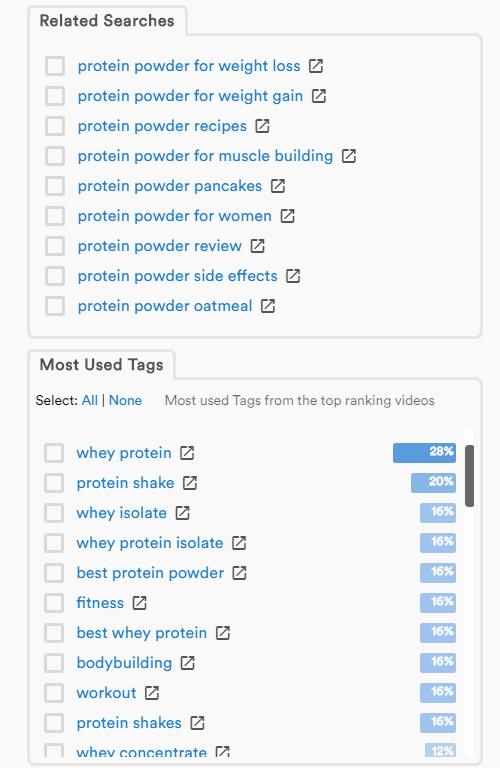
Task: Open external link icon beside 'protein powder pancakes'
Action: [278, 186]
